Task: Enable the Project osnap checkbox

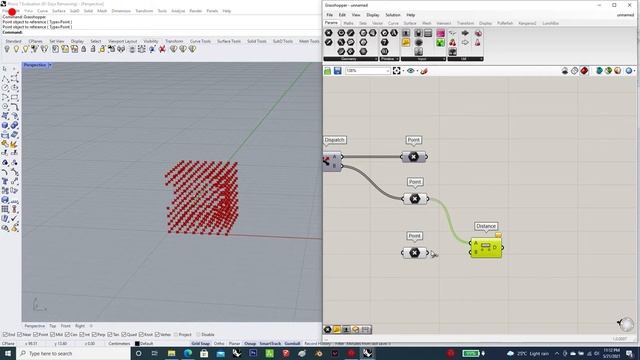Action: click(176, 335)
